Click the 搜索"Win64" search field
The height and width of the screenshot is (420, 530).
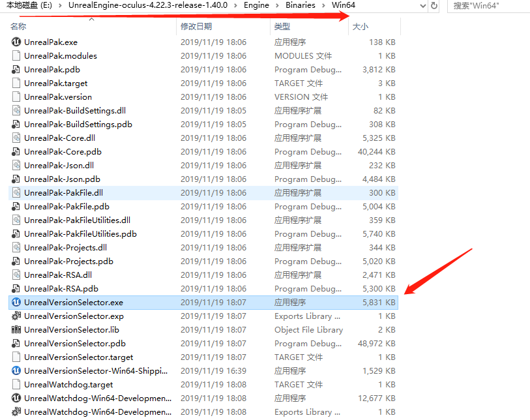[488, 6]
